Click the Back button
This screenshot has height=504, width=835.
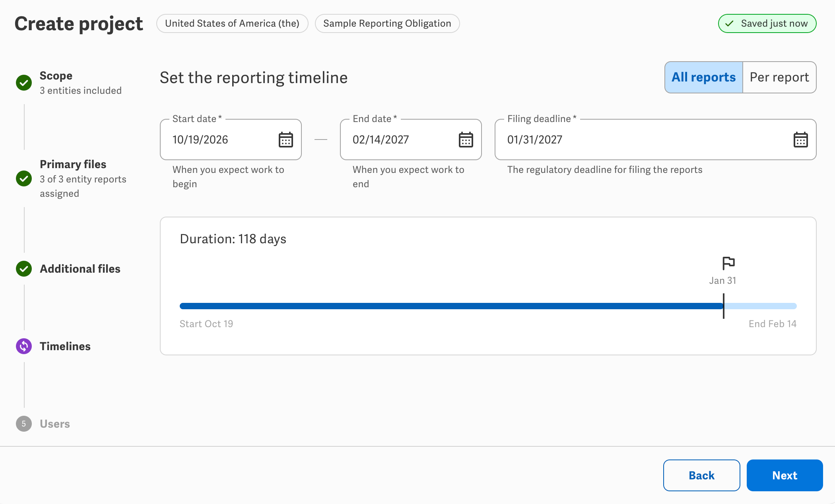(x=701, y=475)
